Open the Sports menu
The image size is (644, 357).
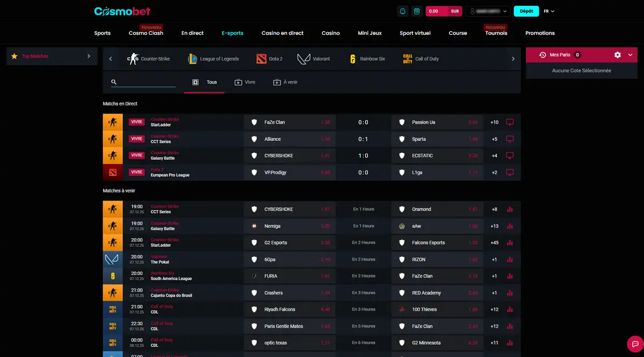[x=103, y=33]
